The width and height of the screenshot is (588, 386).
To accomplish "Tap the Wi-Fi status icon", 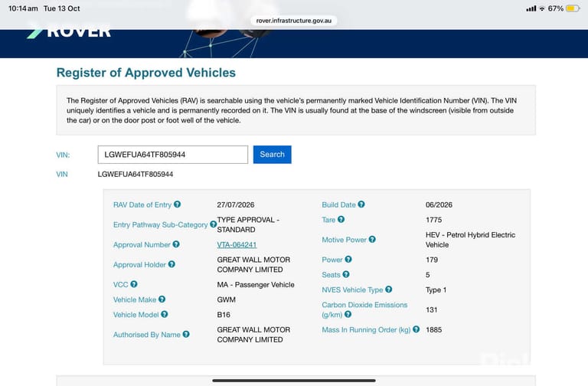I will 542,8.
